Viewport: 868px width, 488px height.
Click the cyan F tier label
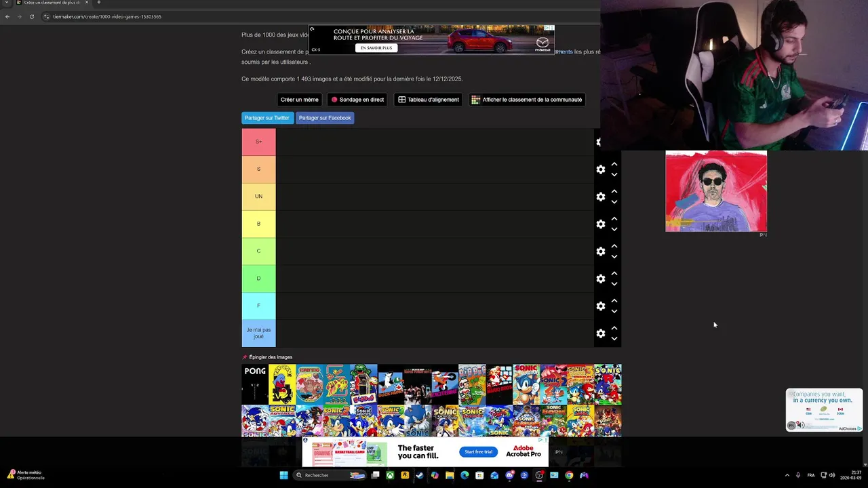(x=258, y=306)
